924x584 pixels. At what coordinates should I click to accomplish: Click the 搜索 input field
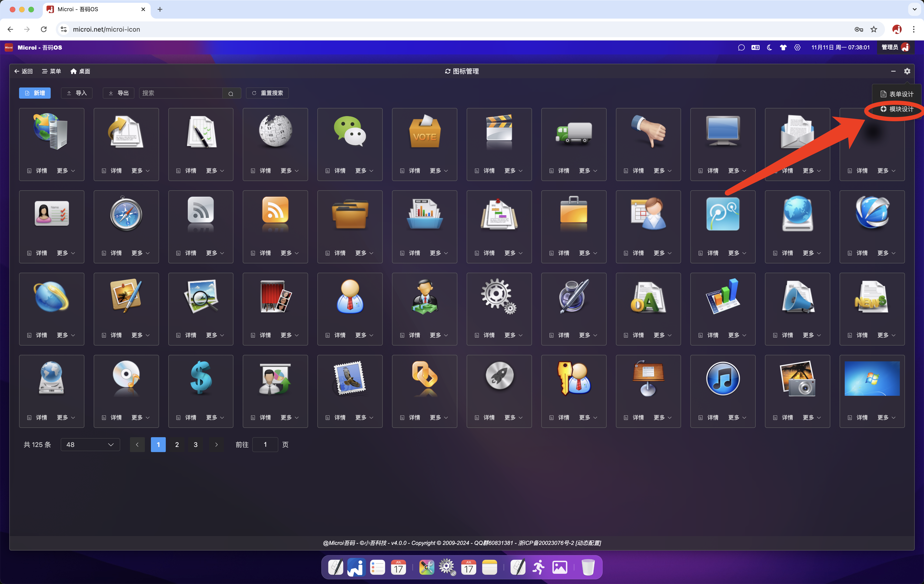[180, 93]
